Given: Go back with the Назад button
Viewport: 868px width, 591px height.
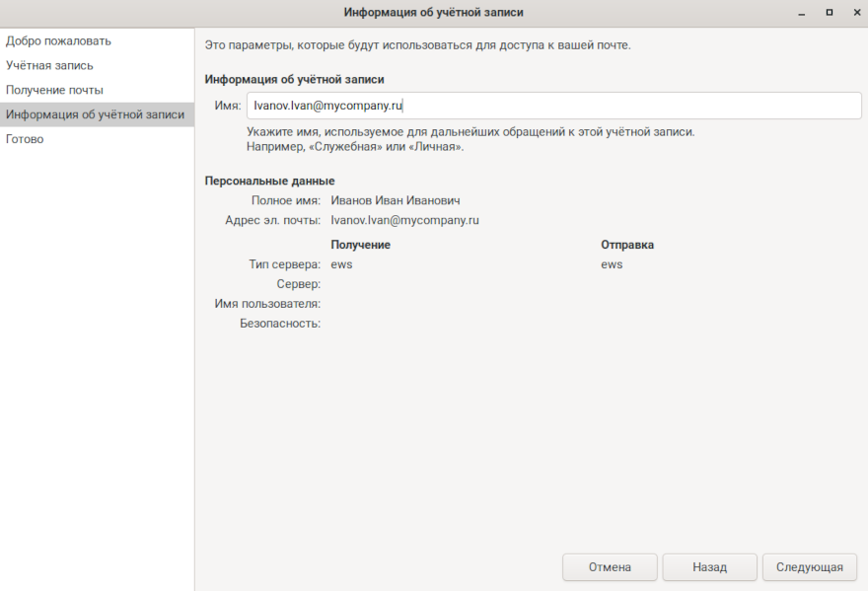Looking at the screenshot, I should click(x=709, y=567).
